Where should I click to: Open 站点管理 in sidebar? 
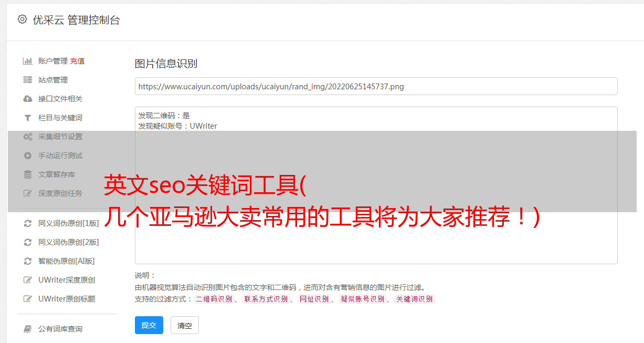(53, 80)
